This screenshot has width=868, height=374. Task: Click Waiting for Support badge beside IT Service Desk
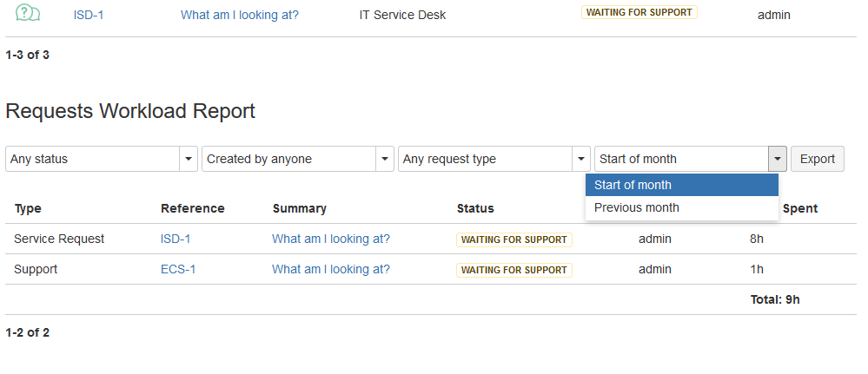pyautogui.click(x=639, y=13)
